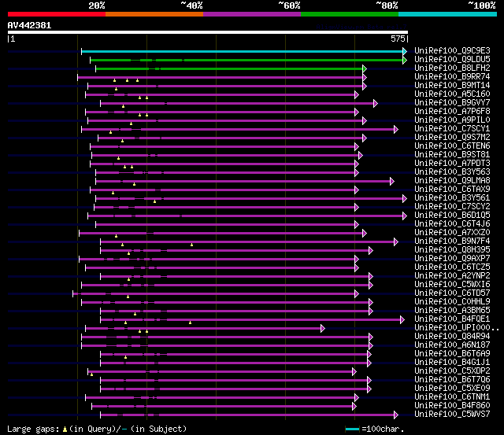Click the arrowhead ending the Q9LMA8 alignment
The width and height of the screenshot is (504, 435).
[x=392, y=182]
